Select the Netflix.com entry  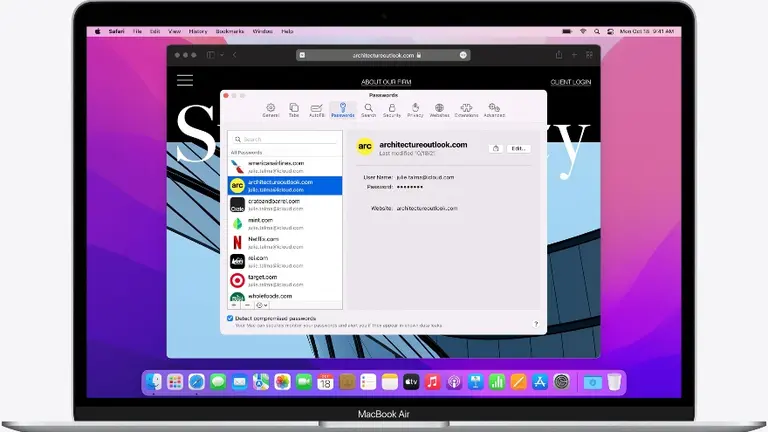[x=285, y=242]
